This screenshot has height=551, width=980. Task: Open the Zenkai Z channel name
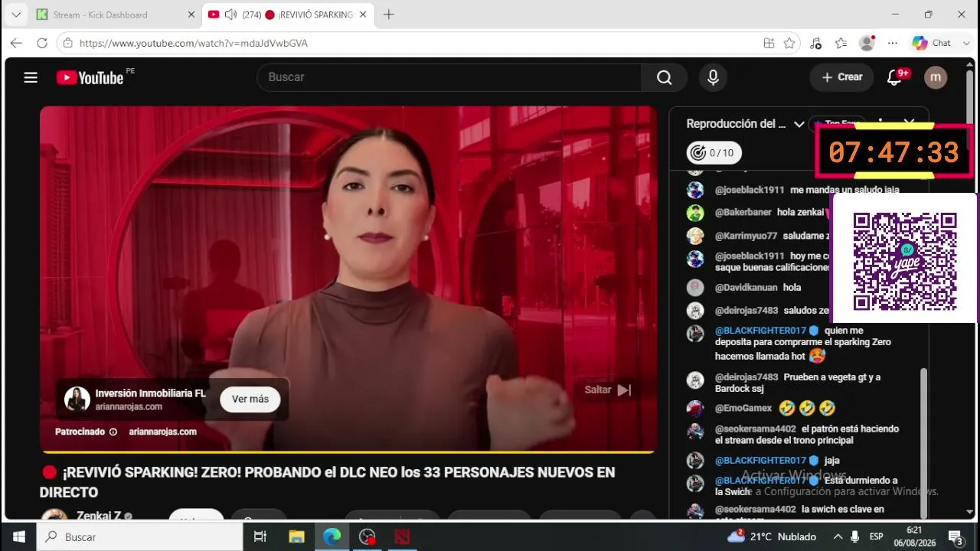pyautogui.click(x=99, y=516)
